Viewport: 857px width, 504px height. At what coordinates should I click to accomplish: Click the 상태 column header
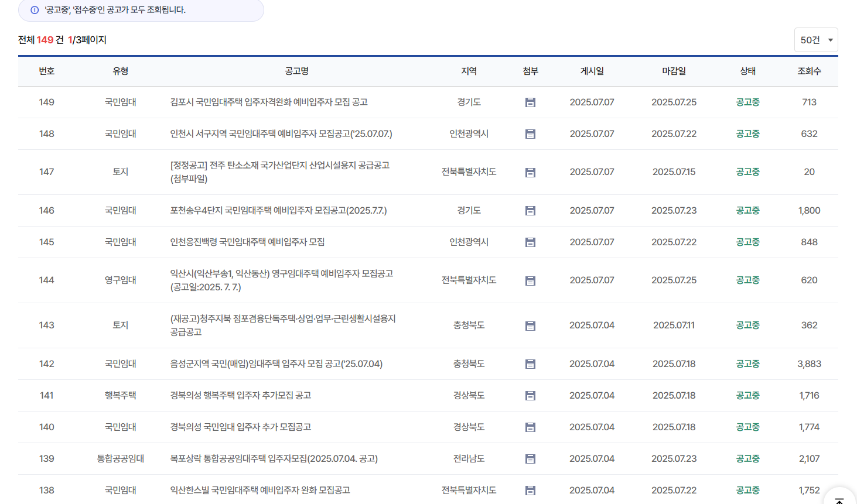pos(748,71)
